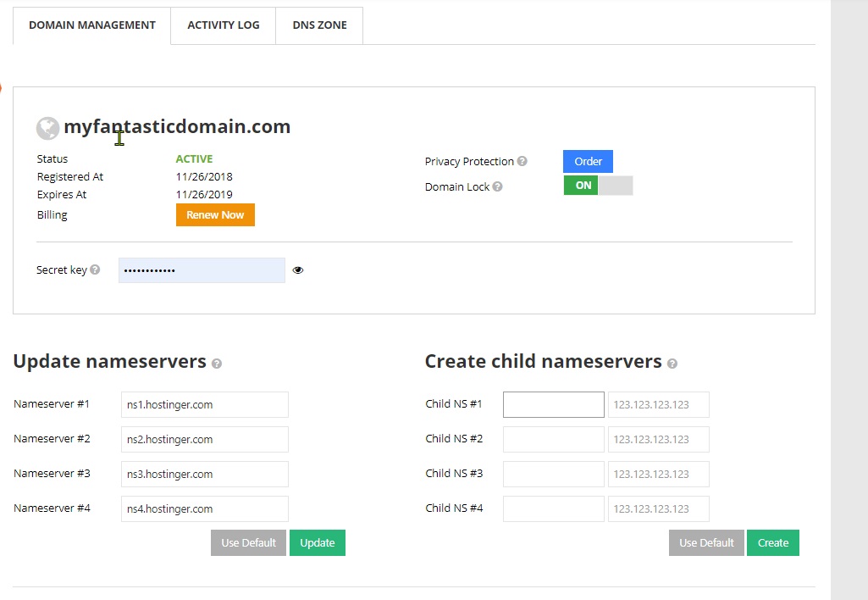Click the Nameserver #4 label
This screenshot has width=868, height=600.
[x=52, y=508]
